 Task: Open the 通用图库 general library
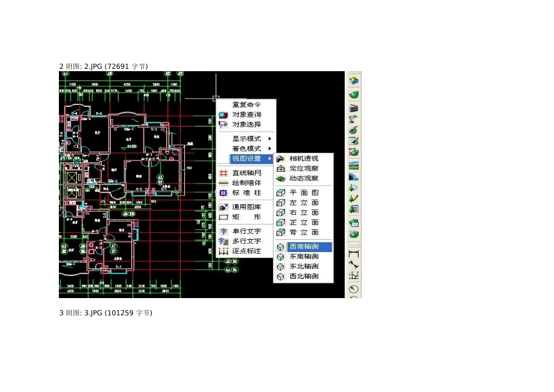click(x=246, y=207)
